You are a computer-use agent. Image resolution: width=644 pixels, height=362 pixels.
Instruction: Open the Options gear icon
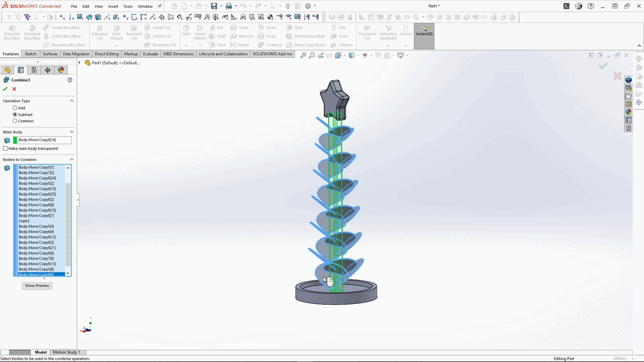tap(308, 6)
